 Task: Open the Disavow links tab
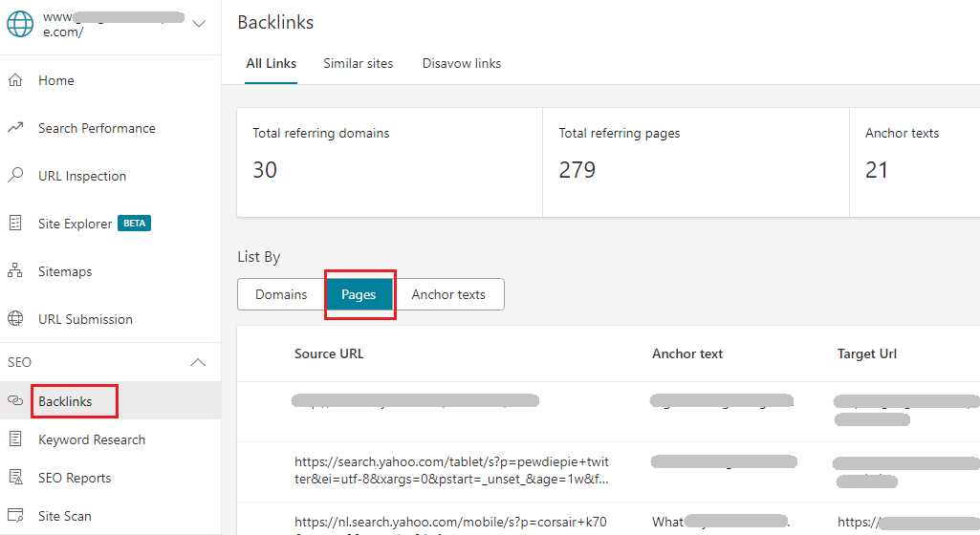point(462,63)
